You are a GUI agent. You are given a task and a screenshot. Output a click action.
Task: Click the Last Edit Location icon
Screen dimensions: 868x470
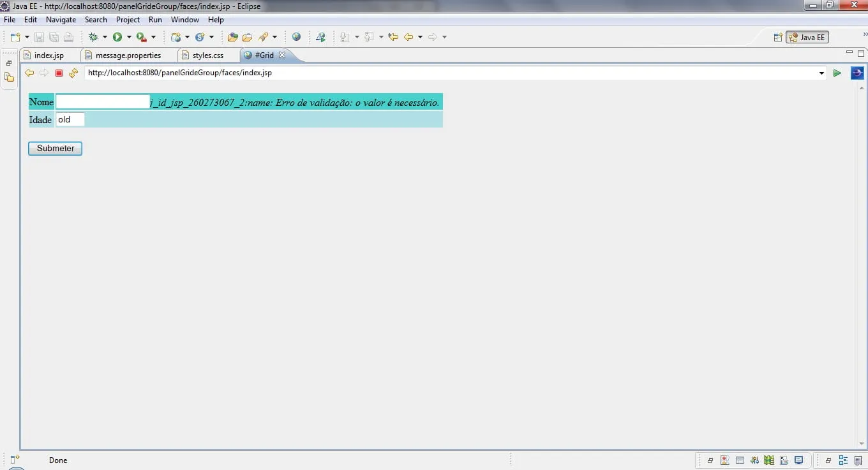coord(393,37)
